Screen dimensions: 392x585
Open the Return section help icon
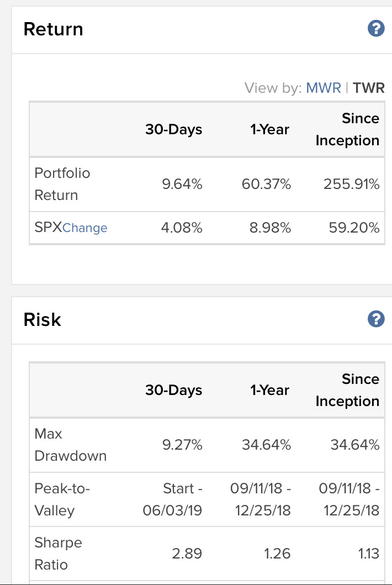tap(376, 29)
